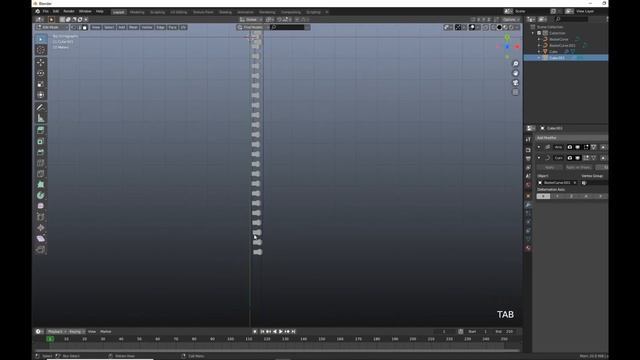Select the Loop Cut tool
Viewport: 640px width, 360px height.
point(41,163)
